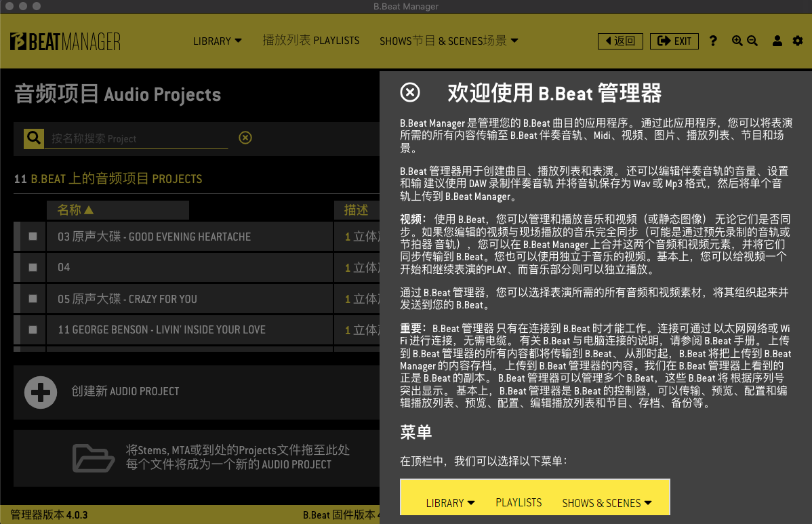Click the zoom in magnifier icon
812x524 pixels.
(x=737, y=41)
